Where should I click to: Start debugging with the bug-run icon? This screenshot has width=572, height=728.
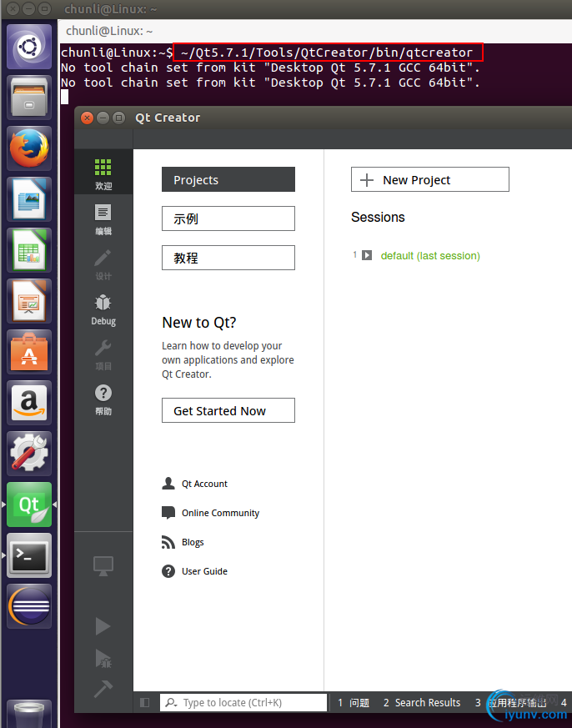tap(103, 658)
